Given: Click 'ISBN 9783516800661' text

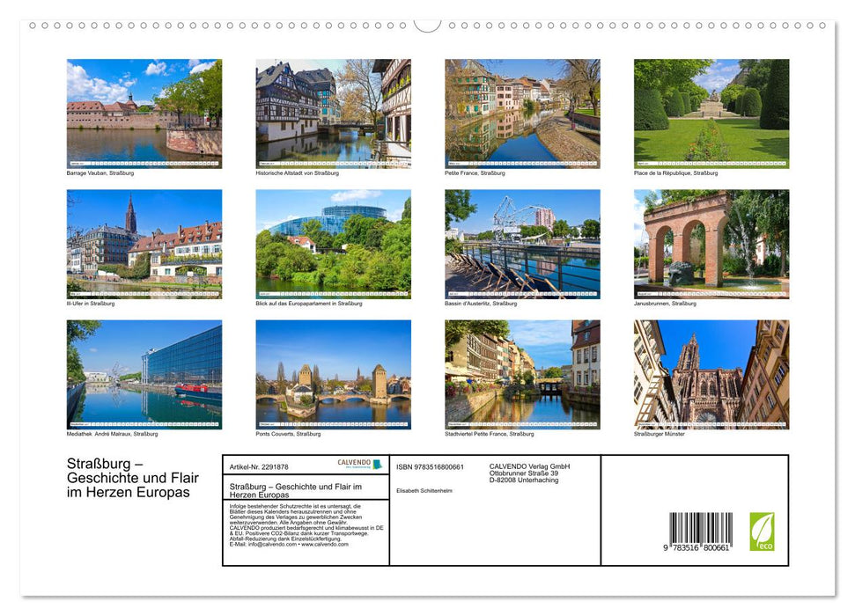Looking at the screenshot, I should (430, 467).
